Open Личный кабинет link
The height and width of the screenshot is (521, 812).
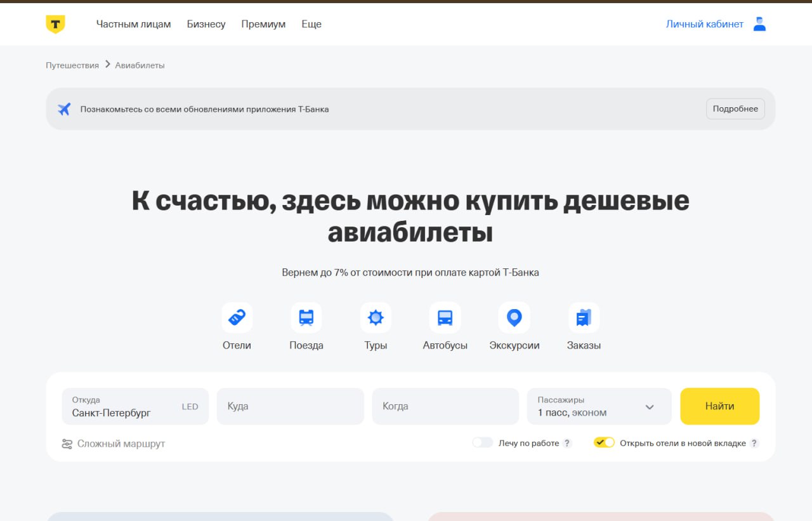(705, 24)
